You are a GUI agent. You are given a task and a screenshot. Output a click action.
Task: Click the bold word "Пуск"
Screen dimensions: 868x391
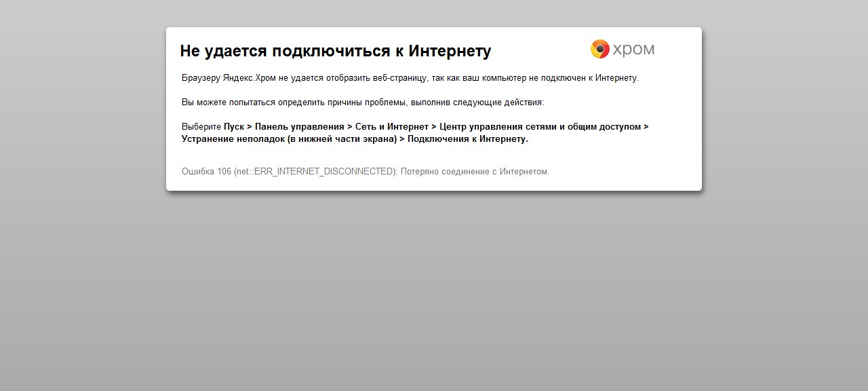tap(234, 127)
